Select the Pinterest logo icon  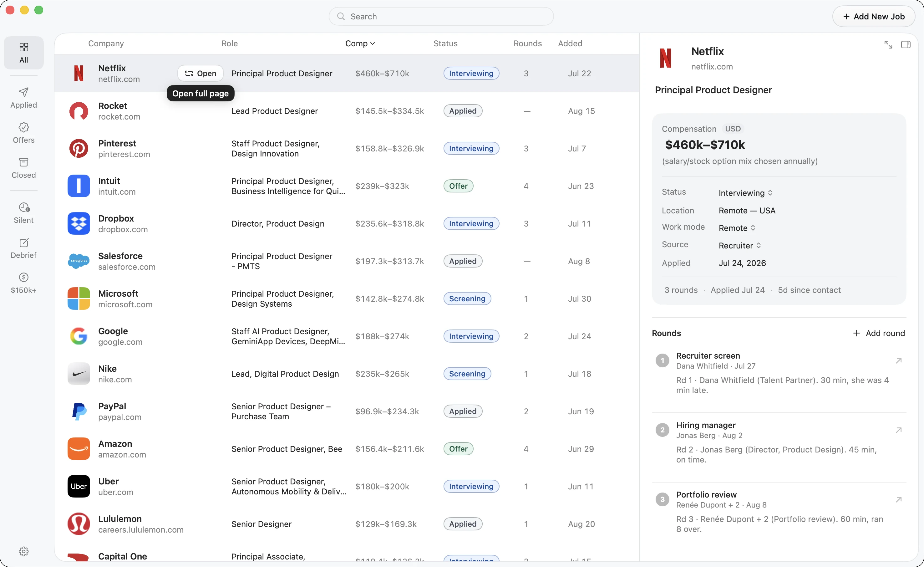coord(79,149)
